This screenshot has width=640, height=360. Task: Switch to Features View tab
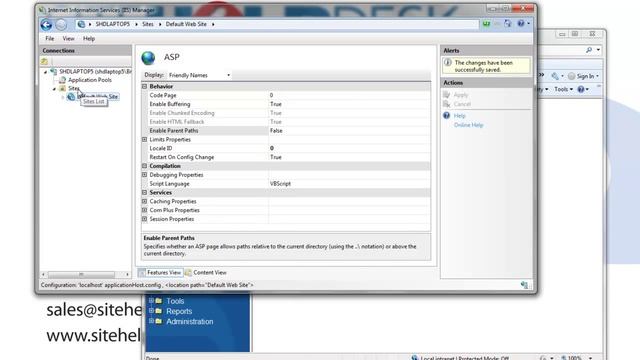[x=160, y=272]
